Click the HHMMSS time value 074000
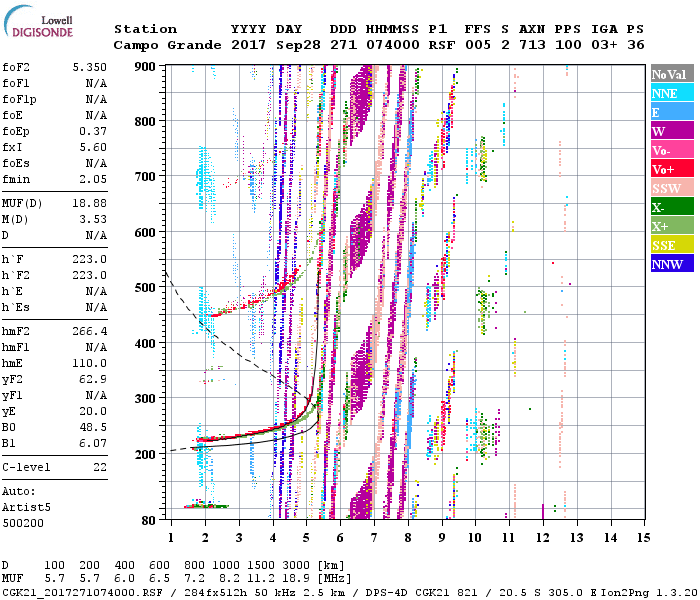This screenshot has width=700, height=600. click(x=392, y=45)
